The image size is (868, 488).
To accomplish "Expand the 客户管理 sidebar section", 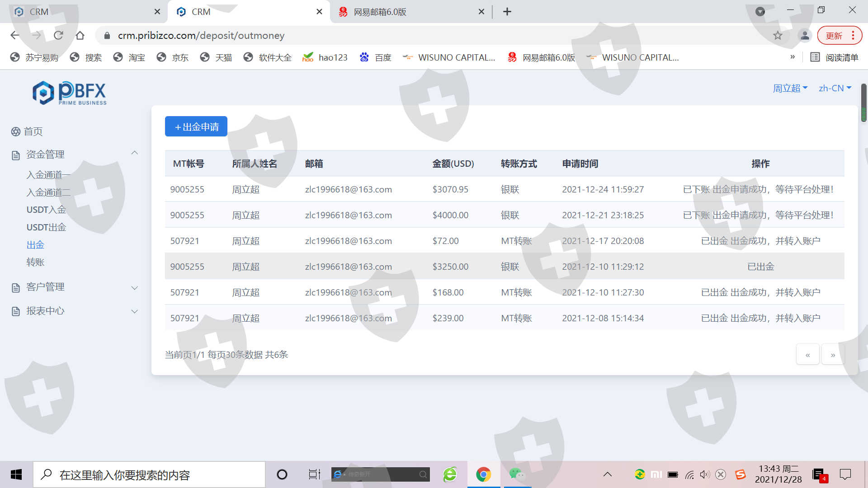I will 134,287.
